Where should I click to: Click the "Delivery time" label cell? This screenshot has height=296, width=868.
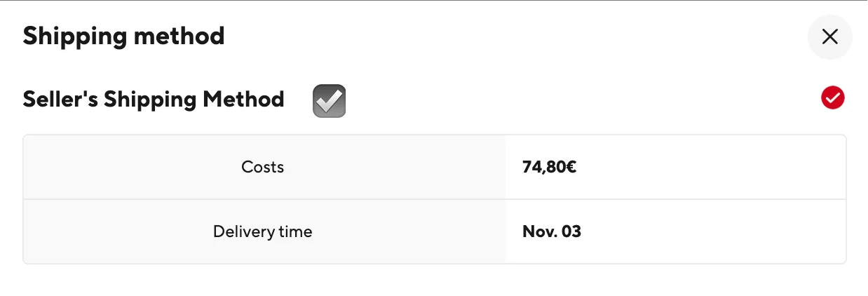[x=264, y=231]
